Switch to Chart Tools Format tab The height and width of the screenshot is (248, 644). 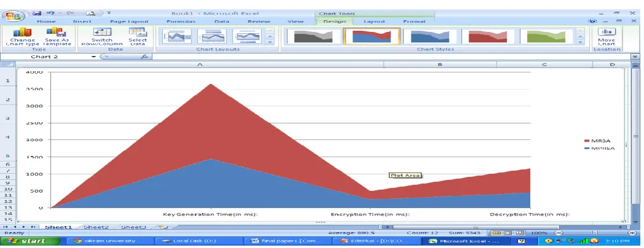click(414, 21)
